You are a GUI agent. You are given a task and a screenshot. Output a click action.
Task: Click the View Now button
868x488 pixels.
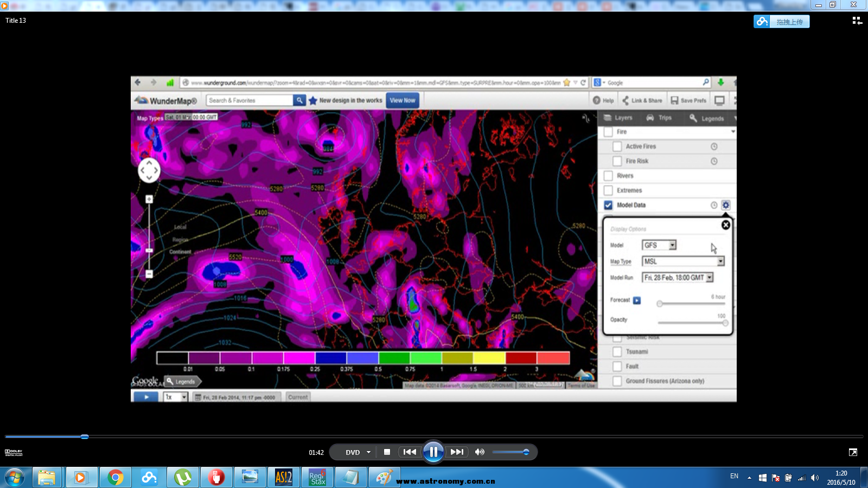click(403, 100)
